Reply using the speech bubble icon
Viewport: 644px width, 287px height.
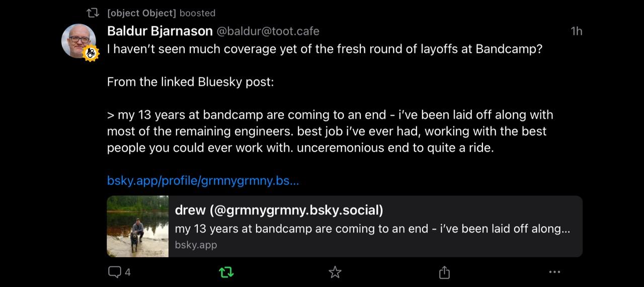click(115, 272)
